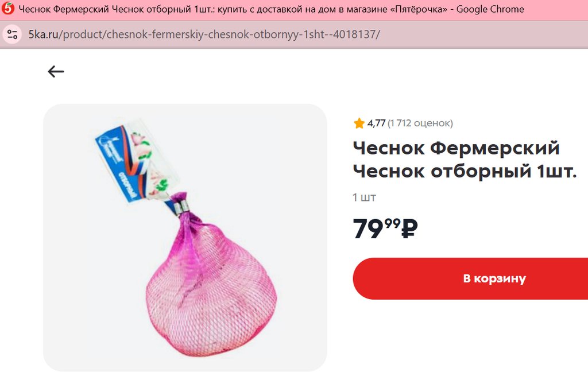Open the 1 712 оценок reviews link
Image resolution: width=588 pixels, height=376 pixels.
click(x=420, y=123)
